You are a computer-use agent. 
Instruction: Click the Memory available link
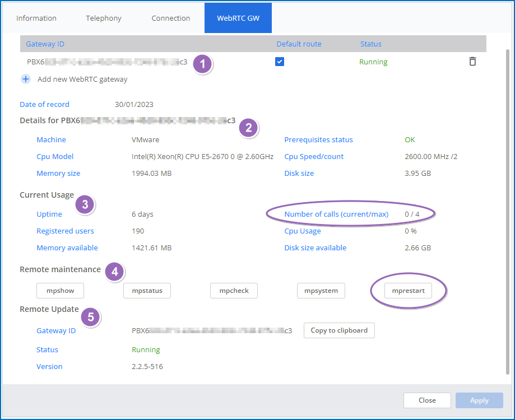(x=67, y=248)
